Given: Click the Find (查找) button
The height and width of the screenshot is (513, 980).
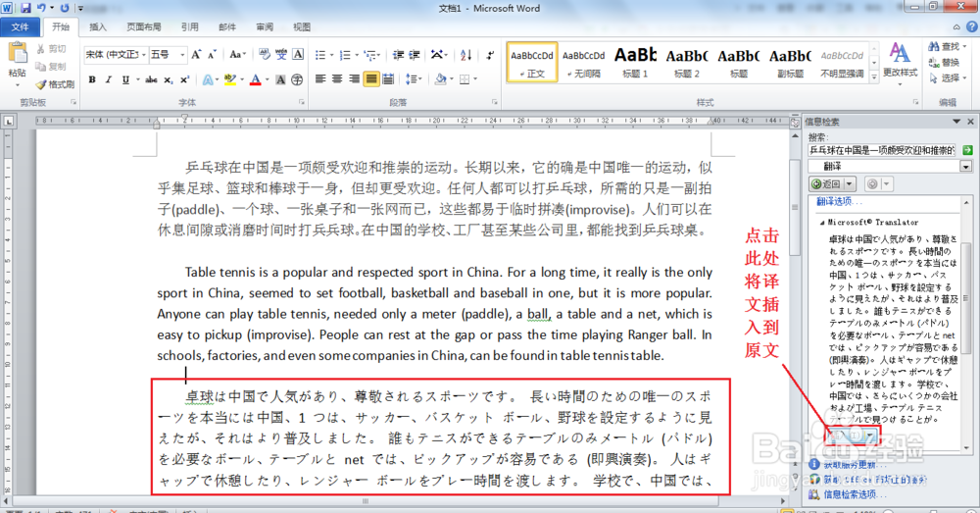Looking at the screenshot, I should pyautogui.click(x=948, y=47).
